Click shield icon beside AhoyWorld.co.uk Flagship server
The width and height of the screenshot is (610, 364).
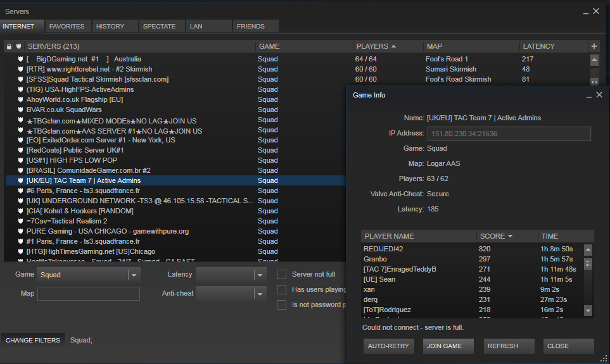[x=21, y=99]
